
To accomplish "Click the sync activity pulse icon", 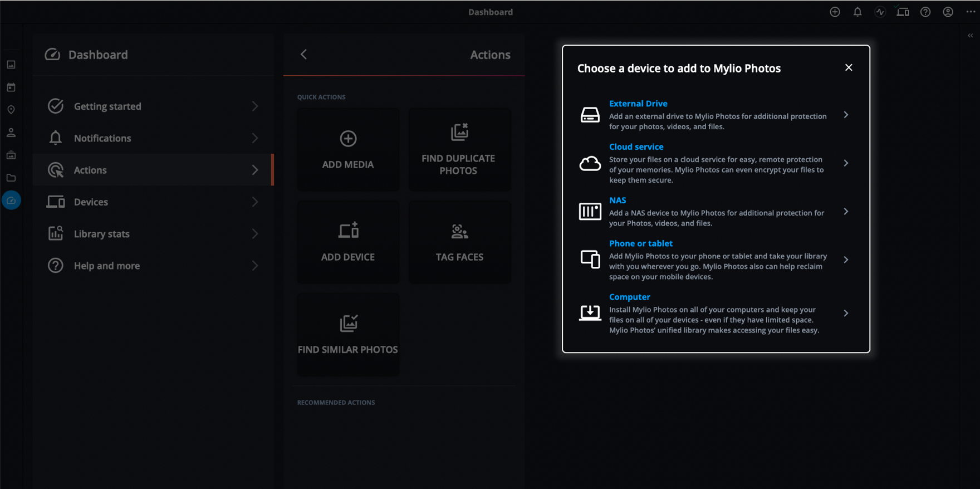I will point(880,12).
